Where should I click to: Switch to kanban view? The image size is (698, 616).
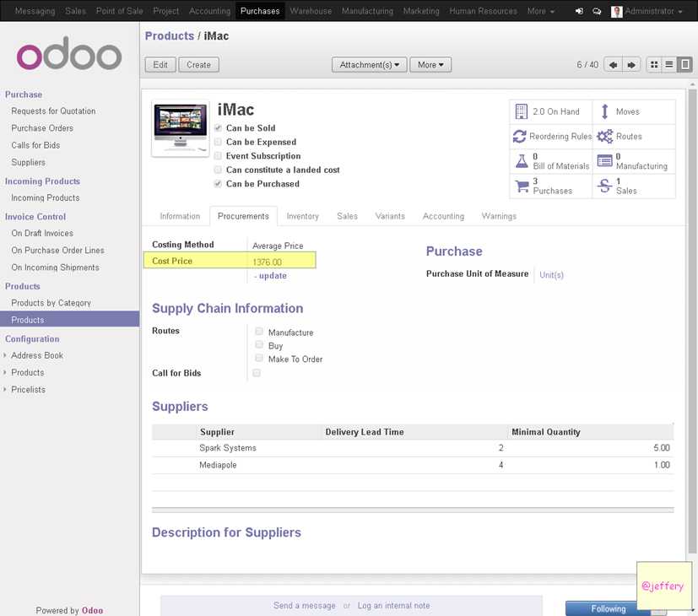point(654,65)
